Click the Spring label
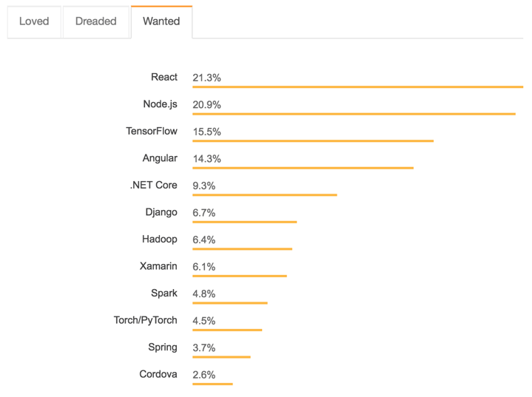532x397 pixels. tap(163, 347)
